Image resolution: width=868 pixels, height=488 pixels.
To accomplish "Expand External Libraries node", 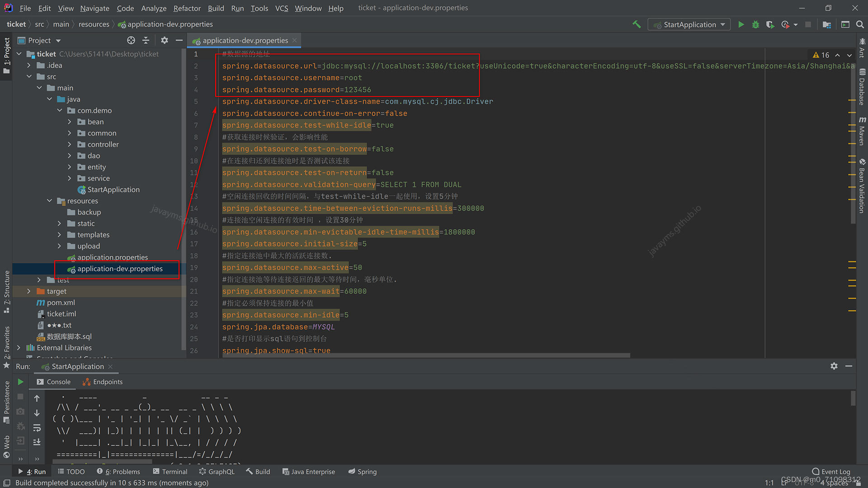I will click(x=19, y=347).
